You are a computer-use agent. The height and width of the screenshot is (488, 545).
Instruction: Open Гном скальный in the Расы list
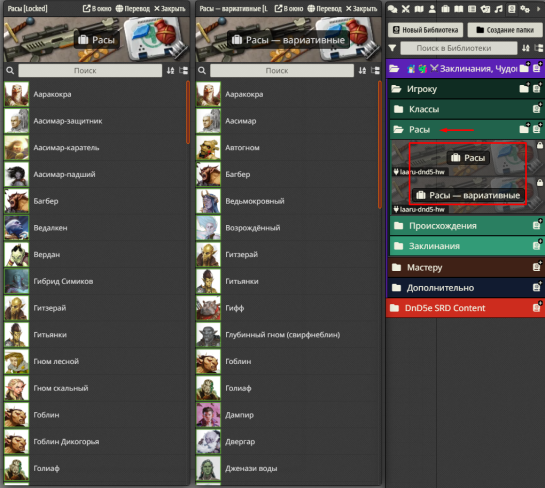[95, 388]
